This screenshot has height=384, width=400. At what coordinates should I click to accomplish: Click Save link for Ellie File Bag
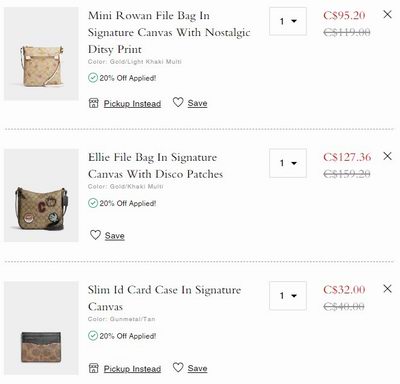[x=115, y=236]
